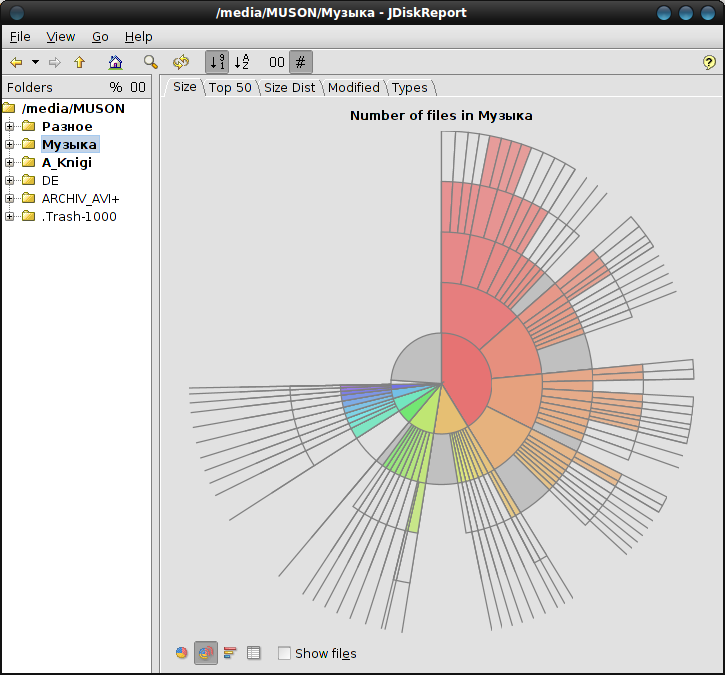
Task: Select the DE folder
Action: coord(50,180)
